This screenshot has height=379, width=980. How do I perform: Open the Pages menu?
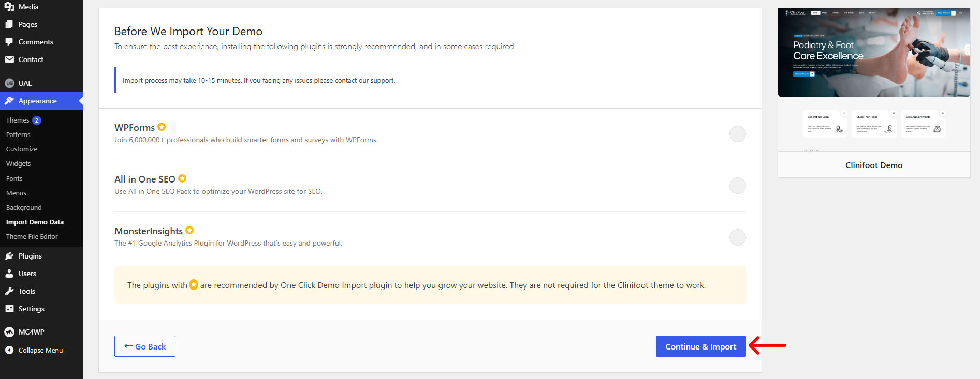(41, 24)
